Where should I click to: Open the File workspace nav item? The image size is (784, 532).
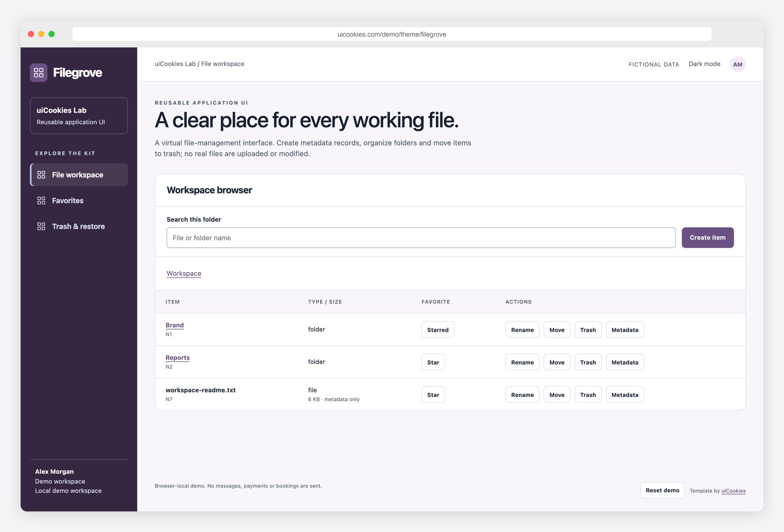coord(79,175)
